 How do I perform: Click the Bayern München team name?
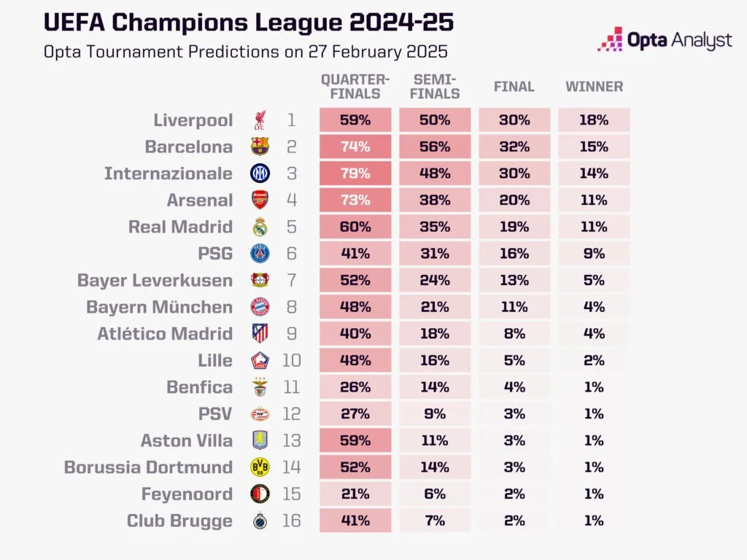[x=159, y=307]
